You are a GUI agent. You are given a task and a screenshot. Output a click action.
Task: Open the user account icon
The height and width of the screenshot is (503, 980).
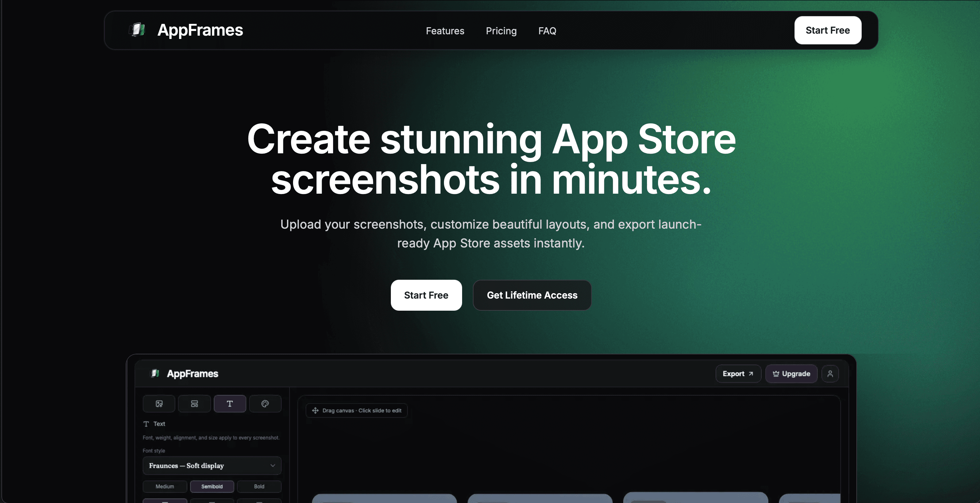(x=830, y=374)
